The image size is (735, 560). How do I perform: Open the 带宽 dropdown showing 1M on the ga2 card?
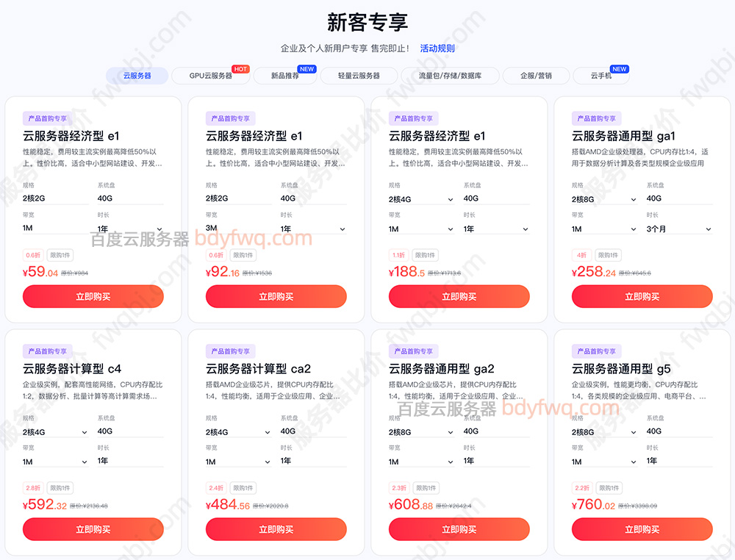click(x=422, y=462)
